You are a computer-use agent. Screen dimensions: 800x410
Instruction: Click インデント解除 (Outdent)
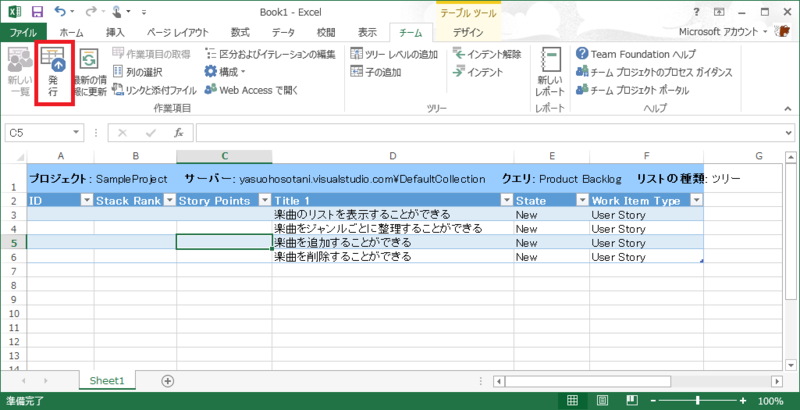[487, 54]
